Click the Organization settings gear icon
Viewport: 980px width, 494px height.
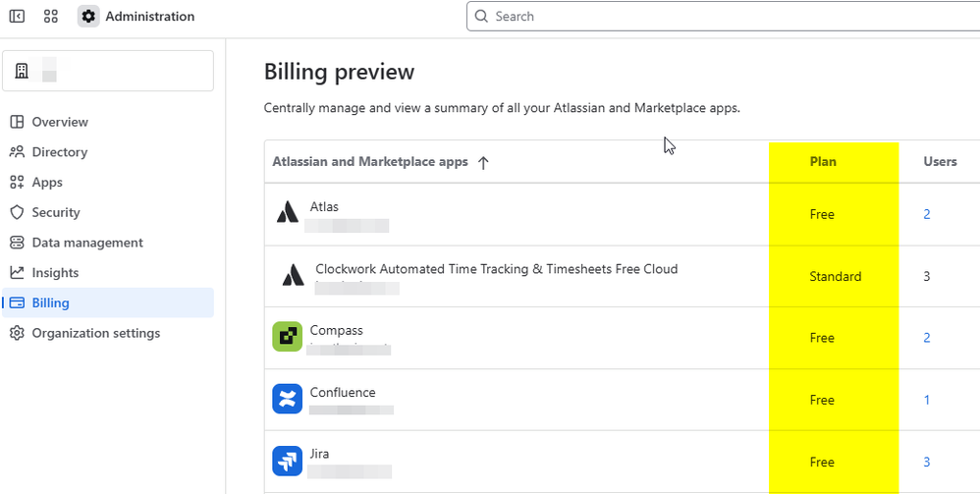coord(17,333)
